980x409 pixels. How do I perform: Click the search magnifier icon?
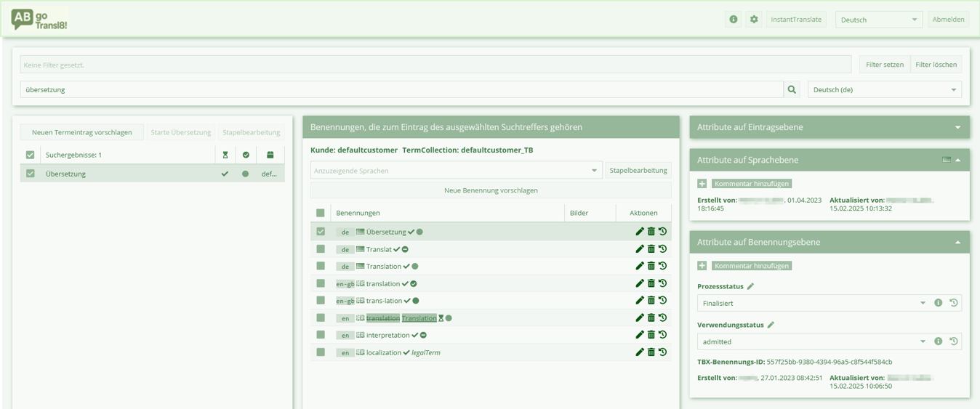[792, 89]
